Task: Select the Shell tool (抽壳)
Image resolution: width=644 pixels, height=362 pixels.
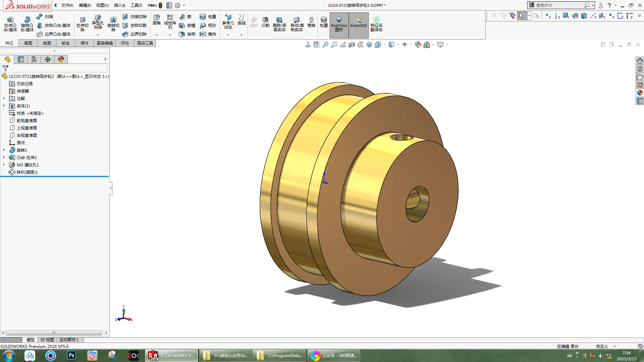Action: pos(187,34)
